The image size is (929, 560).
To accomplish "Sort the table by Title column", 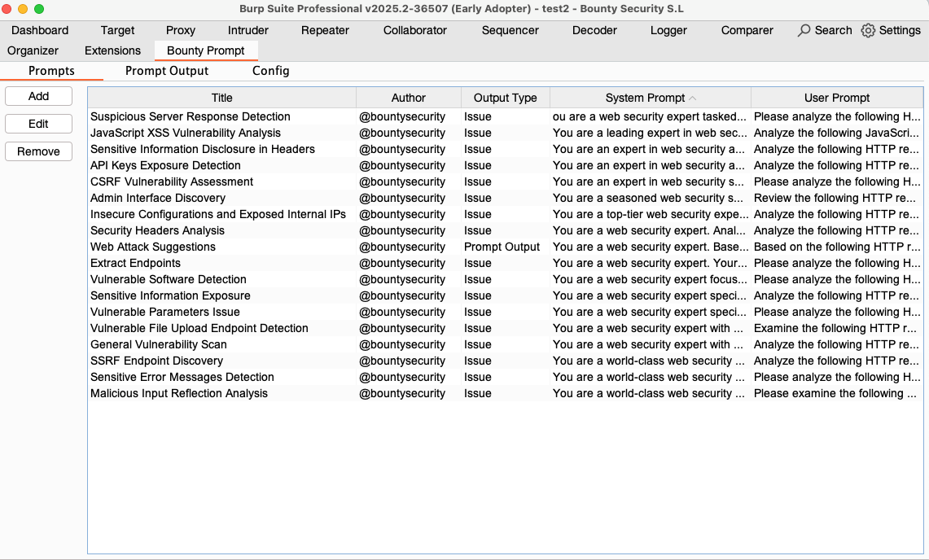I will 221,98.
